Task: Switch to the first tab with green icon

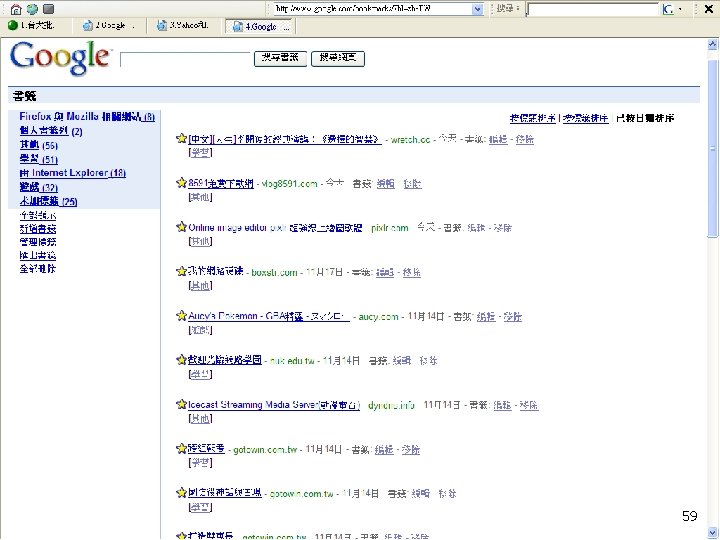Action: click(x=31, y=26)
